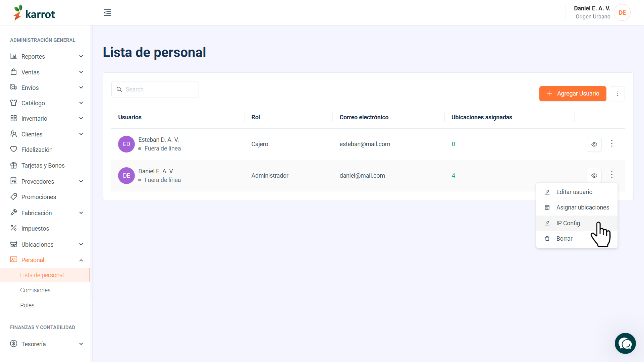Image resolution: width=644 pixels, height=362 pixels.
Task: View Daniel's details with the eye icon
Action: click(594, 176)
